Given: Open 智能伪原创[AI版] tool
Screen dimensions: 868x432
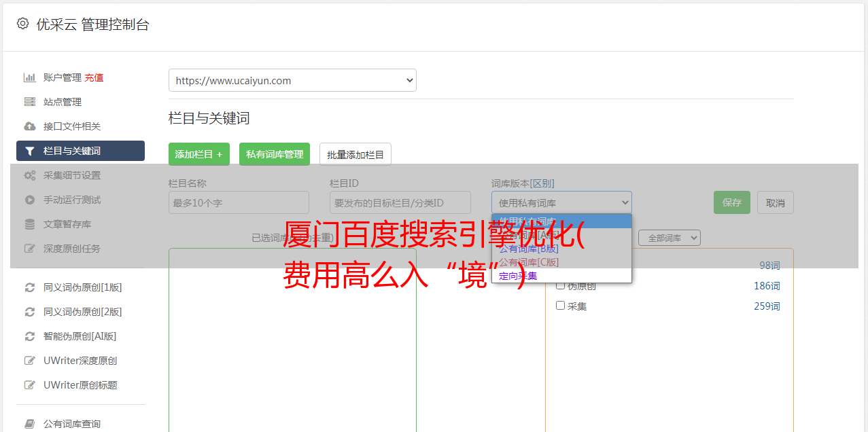Looking at the screenshot, I should coord(80,336).
